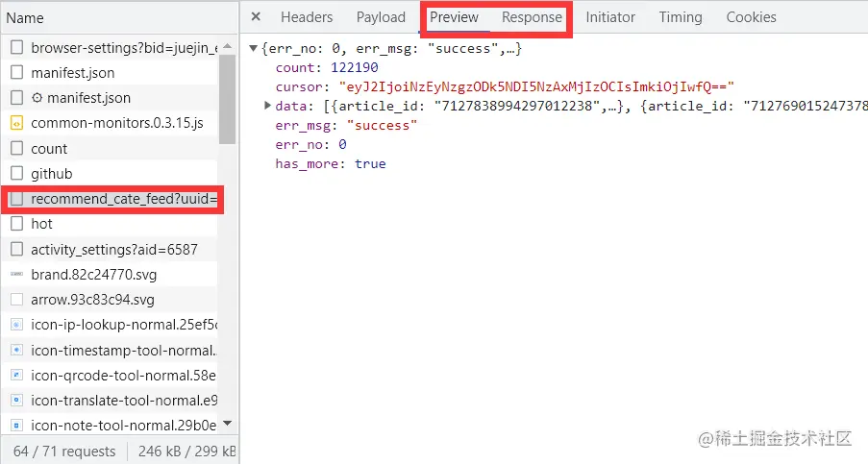Select the icon-qrcode-tool-normal request

point(111,375)
